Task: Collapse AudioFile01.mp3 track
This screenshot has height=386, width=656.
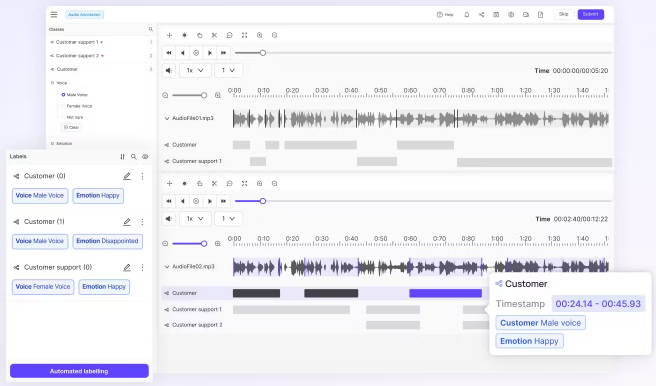Action: pos(167,119)
